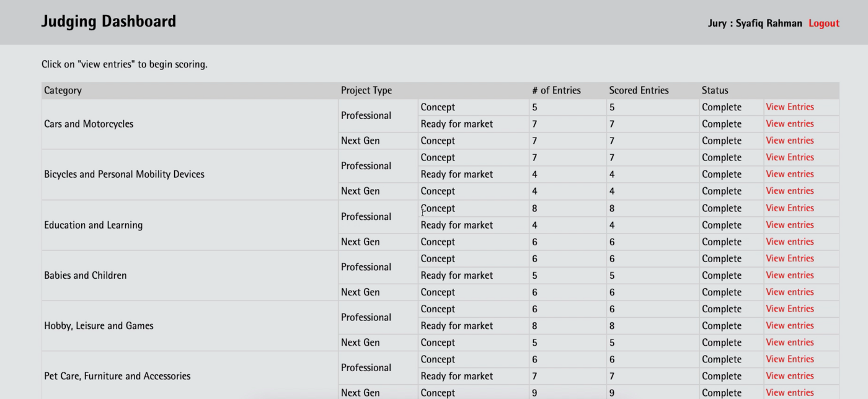Screen dimensions: 868x399
Task: Click the red Logout link
Action: coord(823,24)
